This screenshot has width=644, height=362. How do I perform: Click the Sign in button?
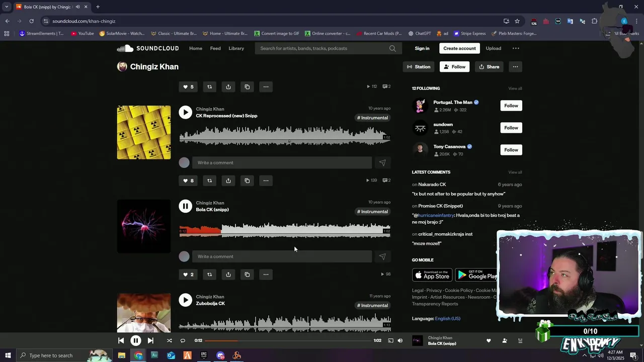click(422, 48)
